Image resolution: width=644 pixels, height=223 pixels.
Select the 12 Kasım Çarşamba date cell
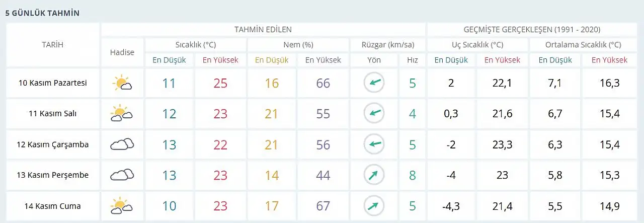click(x=52, y=144)
